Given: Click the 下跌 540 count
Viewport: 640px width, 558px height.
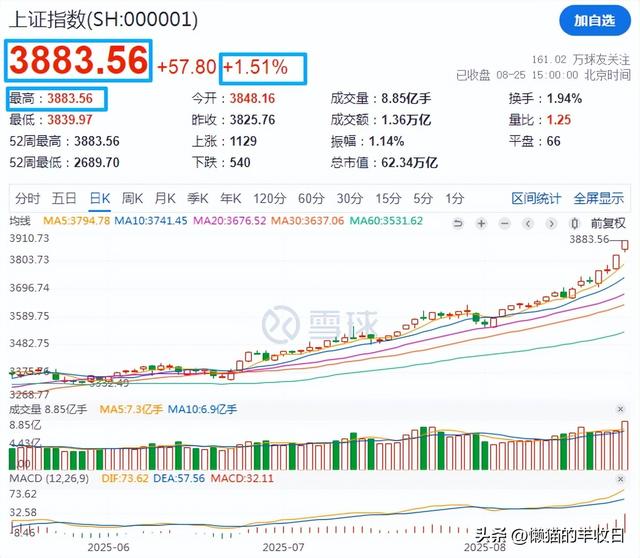Looking at the screenshot, I should point(221,162).
